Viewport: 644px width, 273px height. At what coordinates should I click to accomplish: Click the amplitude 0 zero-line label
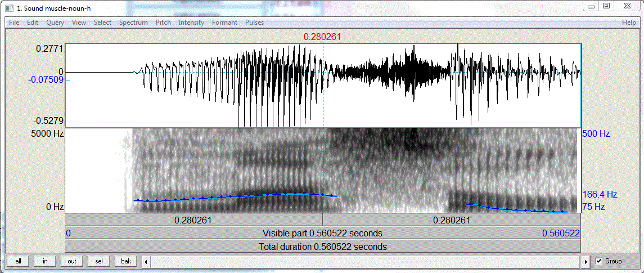pos(61,71)
